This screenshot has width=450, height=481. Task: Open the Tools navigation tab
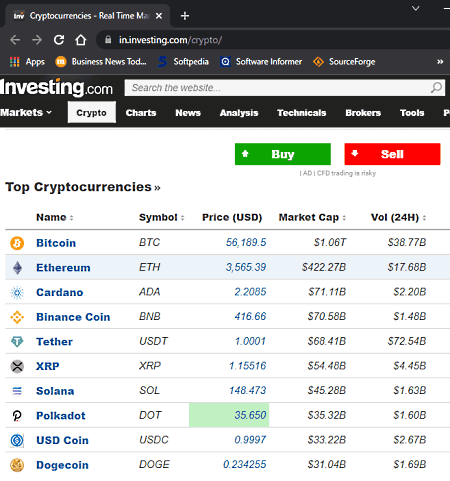coord(412,113)
